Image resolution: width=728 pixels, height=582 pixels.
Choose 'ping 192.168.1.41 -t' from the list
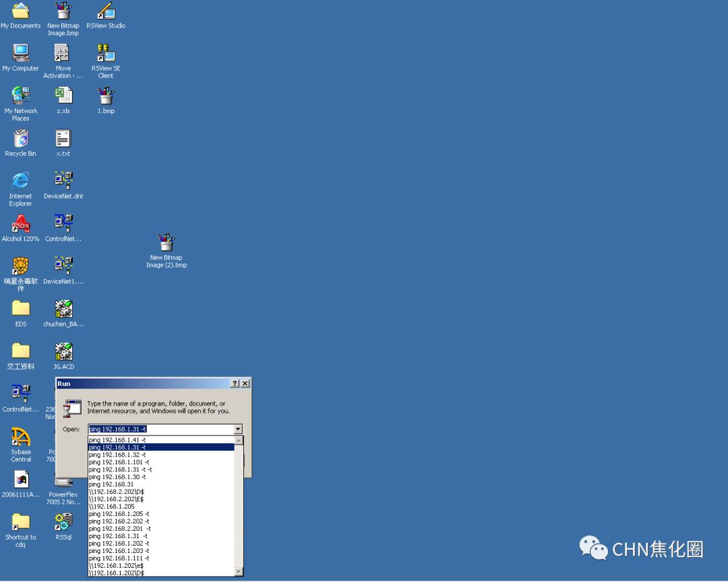pos(161,440)
